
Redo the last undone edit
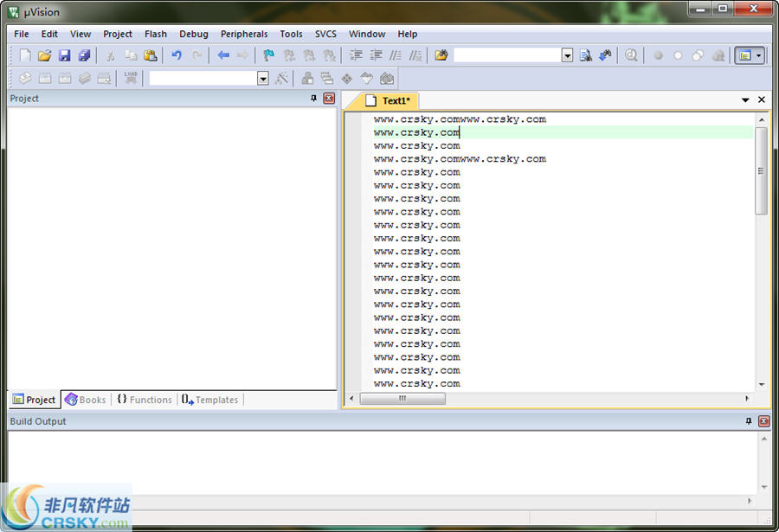tap(196, 55)
